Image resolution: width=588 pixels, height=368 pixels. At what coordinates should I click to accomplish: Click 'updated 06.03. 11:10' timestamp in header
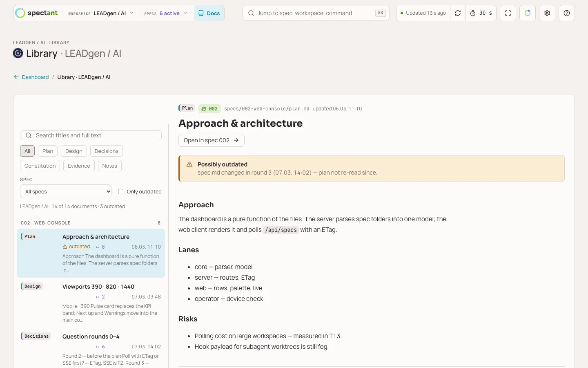(x=337, y=109)
